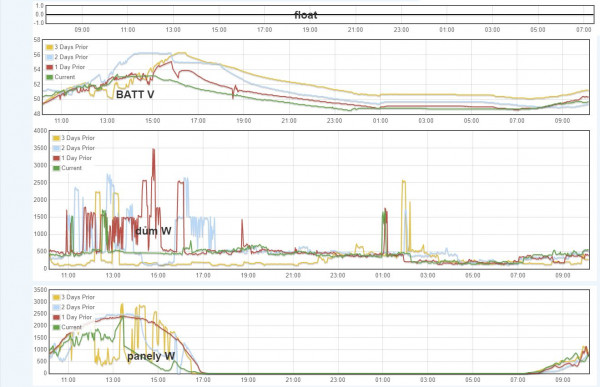This screenshot has width=600, height=387.
Task: Click the 2 Days Prior text in BATT V legend
Action: click(71, 57)
